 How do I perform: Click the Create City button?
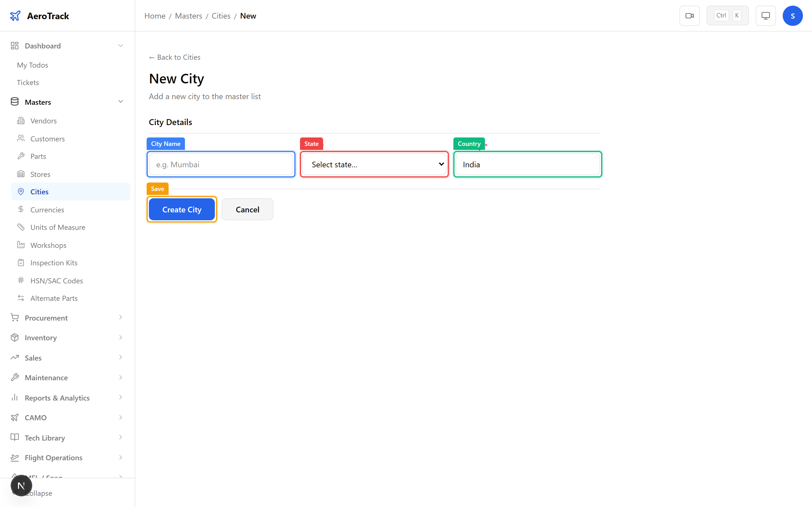click(182, 209)
